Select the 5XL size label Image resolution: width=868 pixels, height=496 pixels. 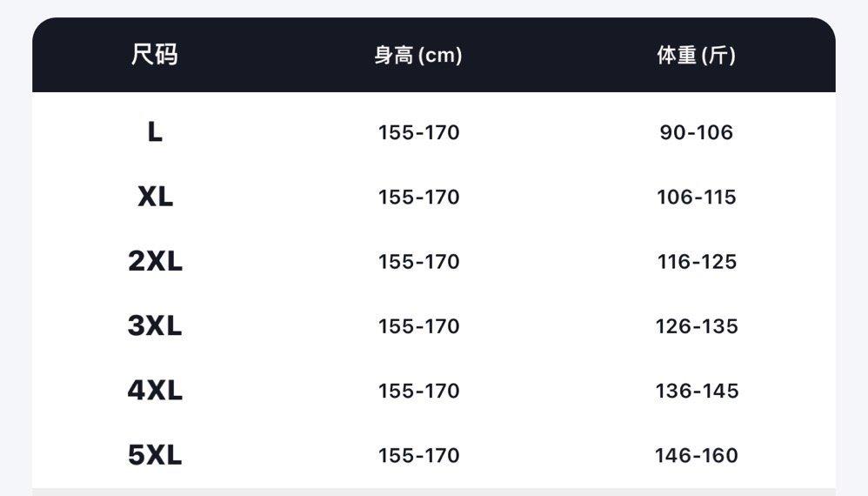[x=155, y=455]
